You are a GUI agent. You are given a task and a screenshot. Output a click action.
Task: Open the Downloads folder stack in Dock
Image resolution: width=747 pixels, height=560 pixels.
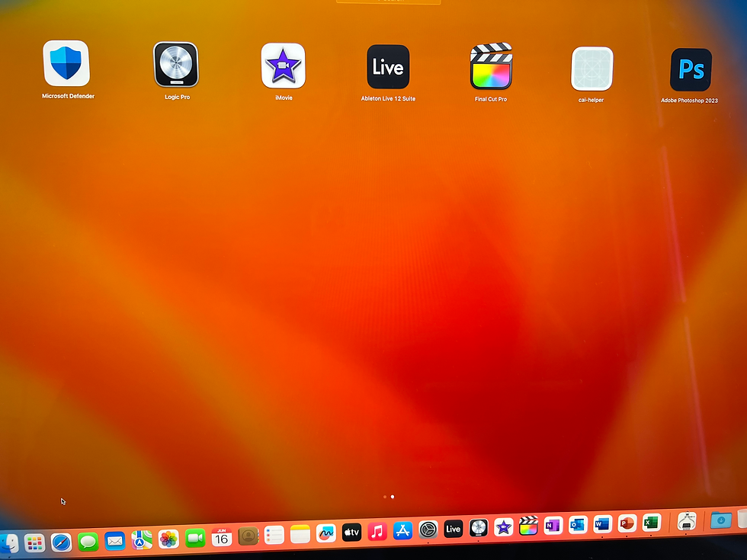tap(721, 520)
